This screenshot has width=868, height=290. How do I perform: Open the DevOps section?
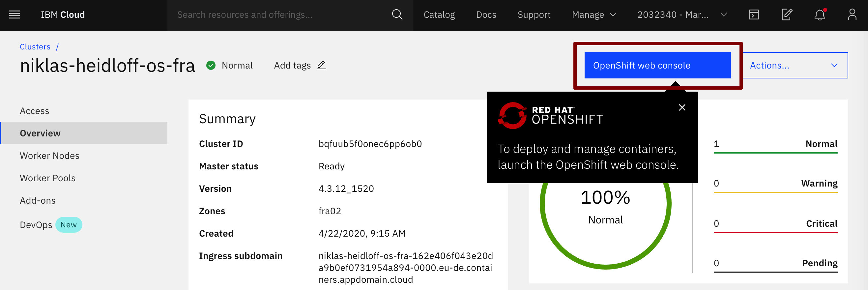coord(36,225)
